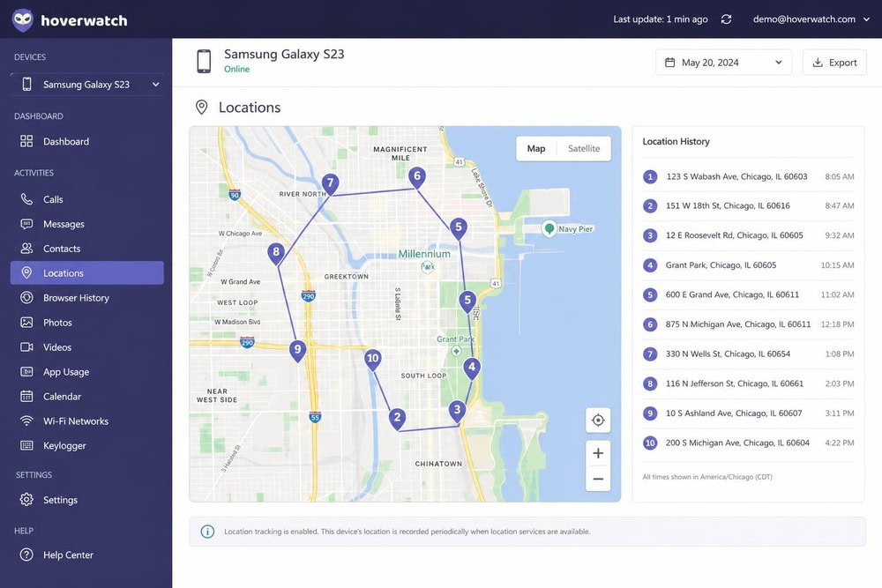Zoom in with the map plus button
Image resolution: width=882 pixels, height=588 pixels.
tap(598, 453)
